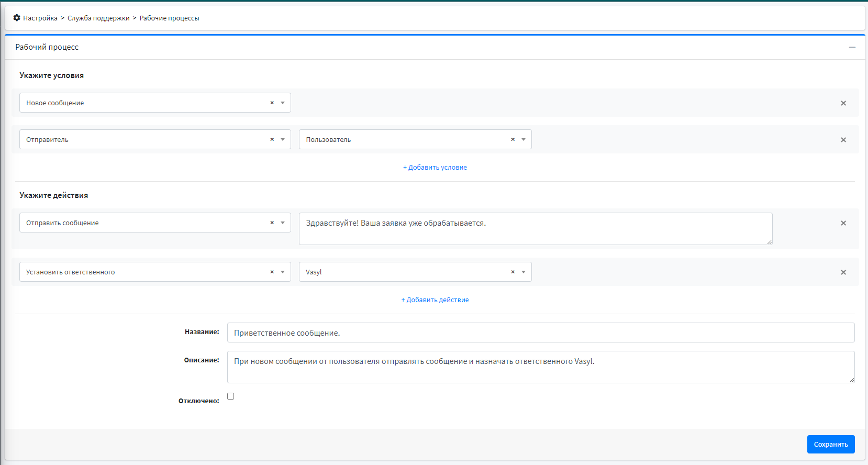
Task: Open Рабочие процессы breadcrumb item
Action: pos(169,18)
